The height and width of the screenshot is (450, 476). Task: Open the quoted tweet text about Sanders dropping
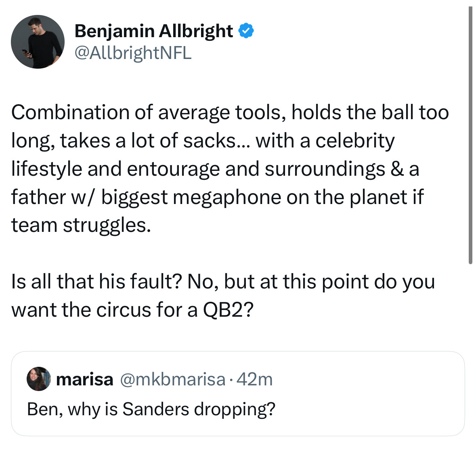151,409
